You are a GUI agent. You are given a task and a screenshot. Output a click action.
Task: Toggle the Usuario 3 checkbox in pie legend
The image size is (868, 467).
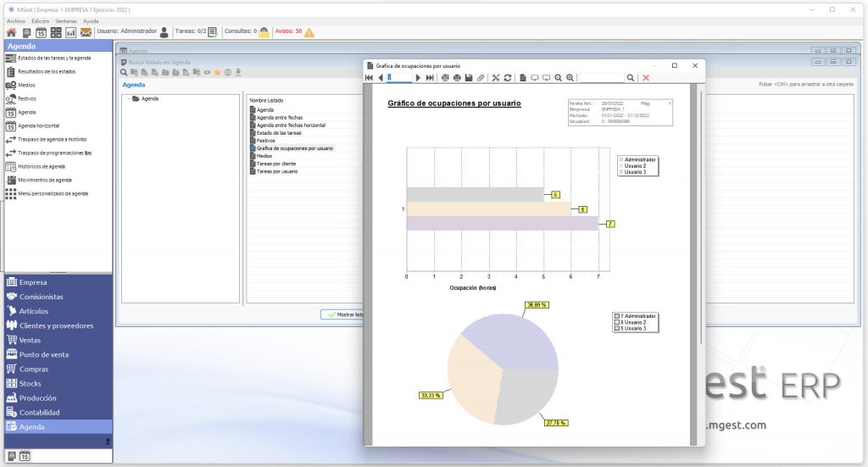pyautogui.click(x=617, y=328)
